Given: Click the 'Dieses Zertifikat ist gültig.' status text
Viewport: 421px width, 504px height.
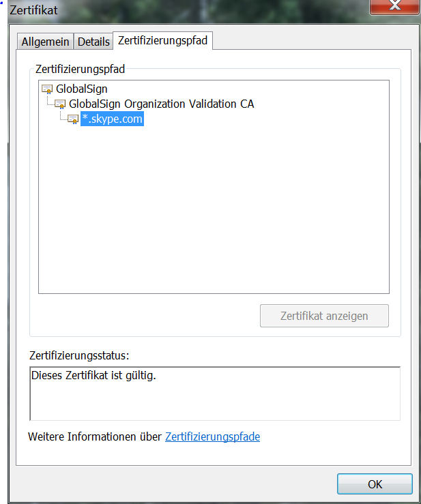Looking at the screenshot, I should pos(93,375).
